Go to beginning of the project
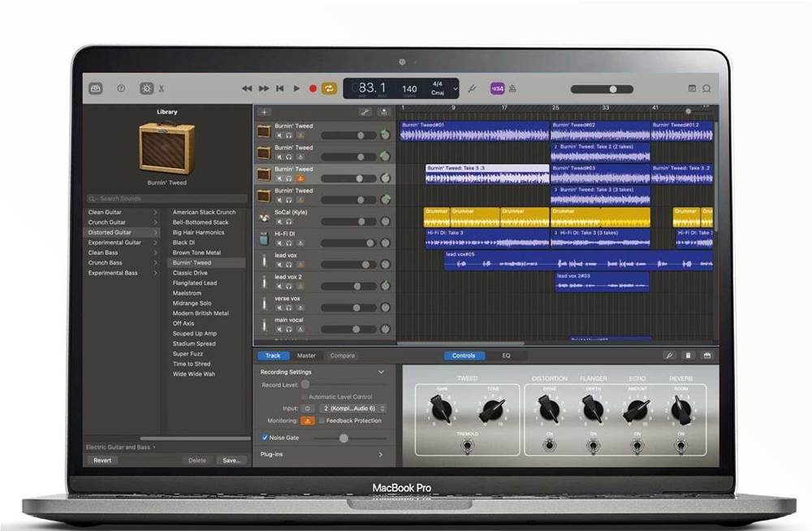812x531 pixels. (280, 88)
